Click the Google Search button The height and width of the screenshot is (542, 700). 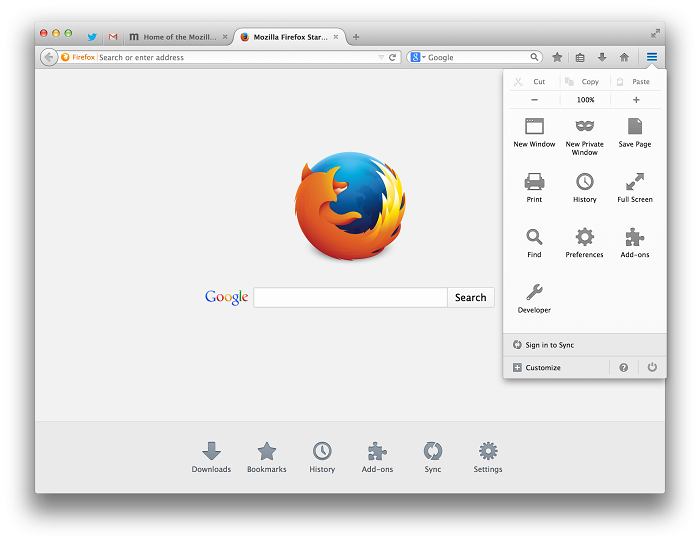point(470,297)
